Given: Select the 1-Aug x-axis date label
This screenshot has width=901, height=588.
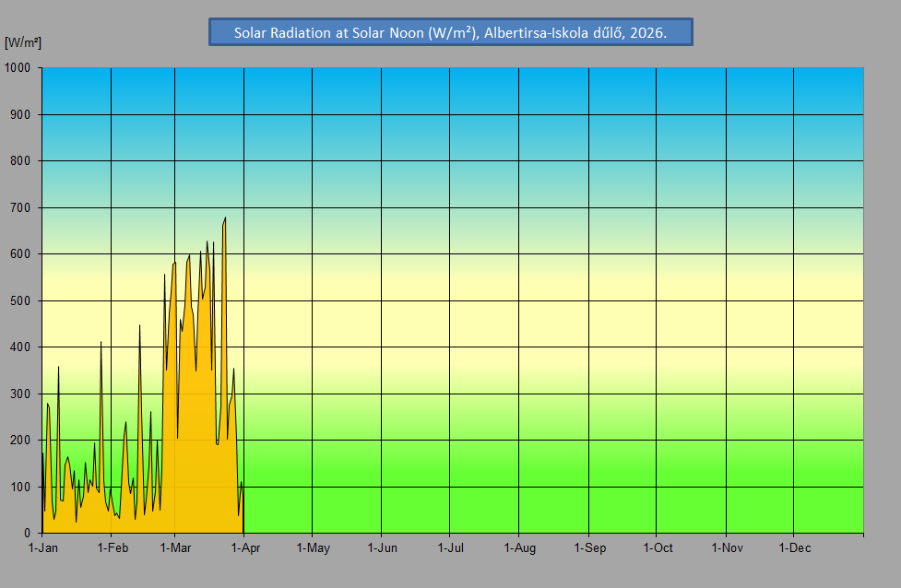Looking at the screenshot, I should (519, 548).
